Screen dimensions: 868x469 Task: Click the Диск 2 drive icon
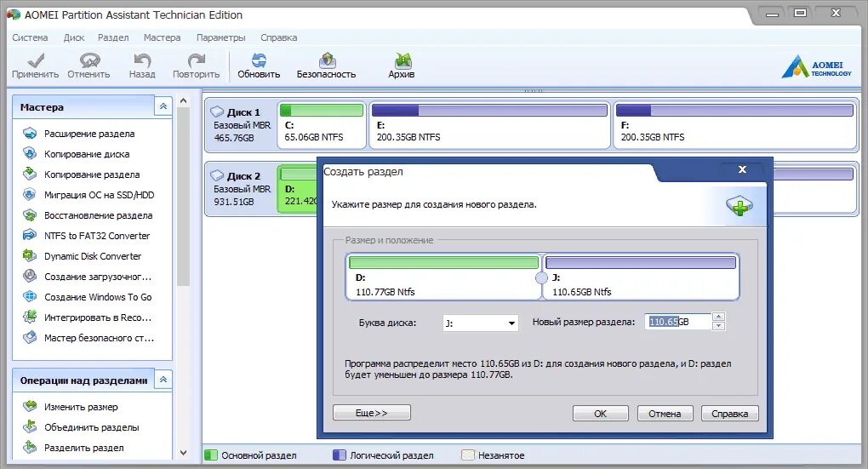pyautogui.click(x=217, y=175)
